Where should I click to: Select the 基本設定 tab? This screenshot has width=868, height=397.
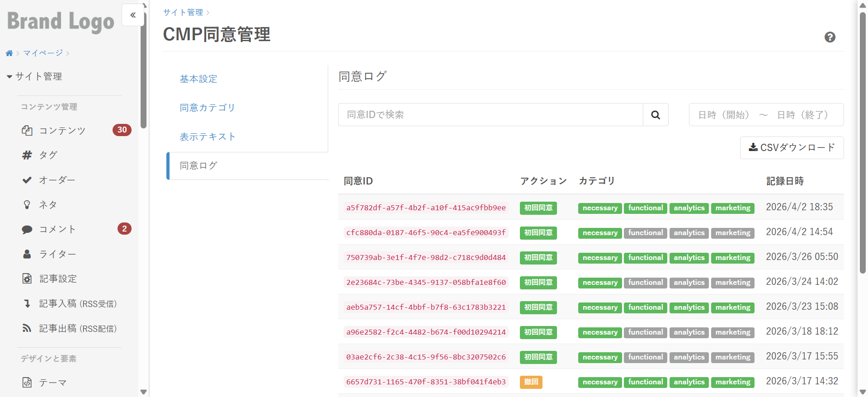coord(198,79)
